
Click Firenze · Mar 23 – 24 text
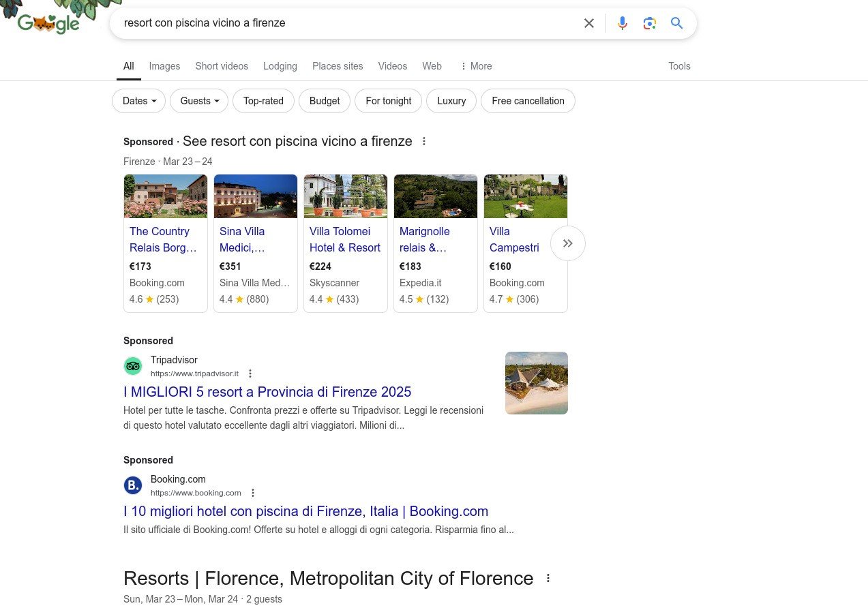(x=168, y=162)
